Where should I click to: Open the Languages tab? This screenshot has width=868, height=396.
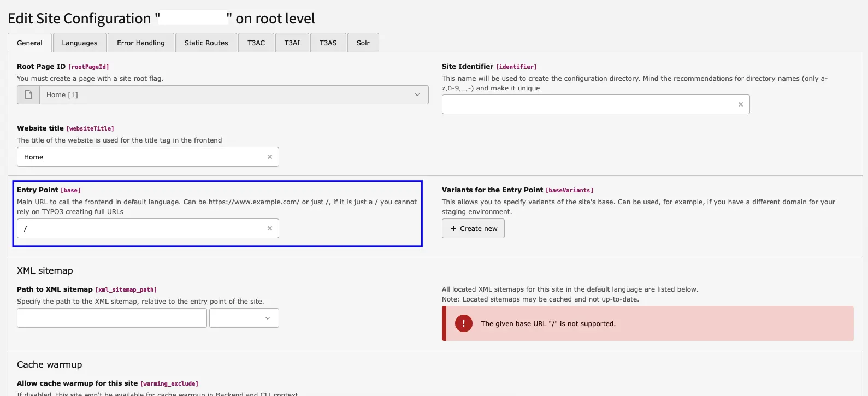[79, 43]
